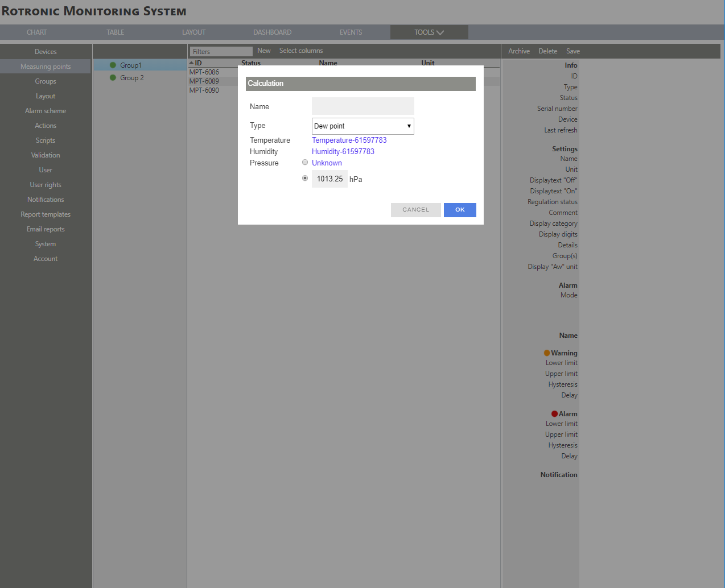Click the 1013.25 pressure value field
The height and width of the screenshot is (588, 725).
[x=329, y=179]
